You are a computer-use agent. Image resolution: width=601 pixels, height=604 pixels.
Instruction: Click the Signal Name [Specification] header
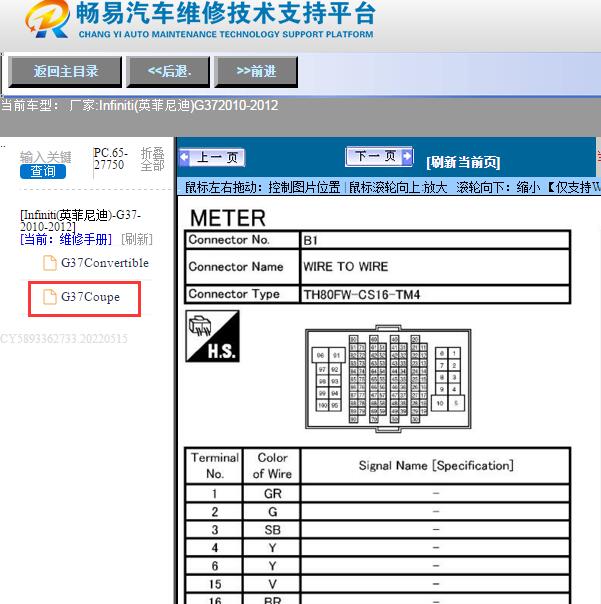pos(435,466)
